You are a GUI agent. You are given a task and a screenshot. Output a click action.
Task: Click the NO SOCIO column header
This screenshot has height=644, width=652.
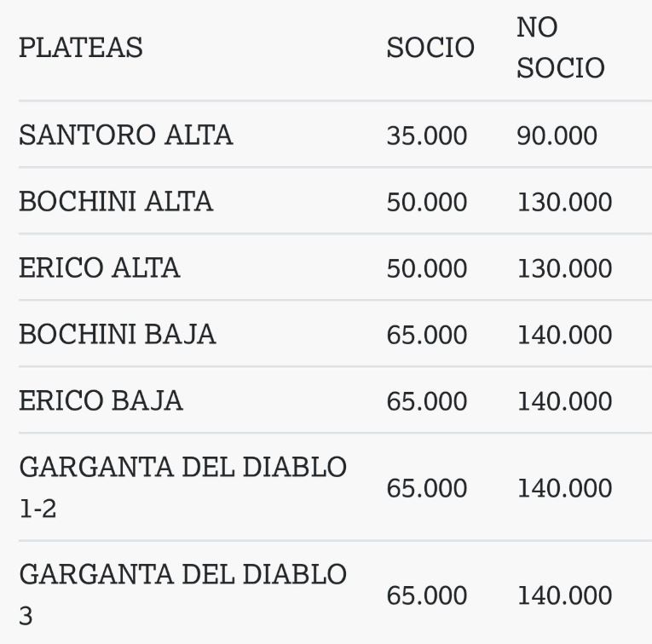click(560, 48)
